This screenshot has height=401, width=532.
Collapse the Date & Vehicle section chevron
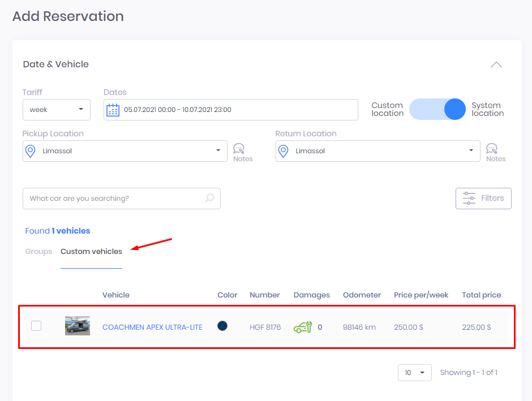pos(496,64)
